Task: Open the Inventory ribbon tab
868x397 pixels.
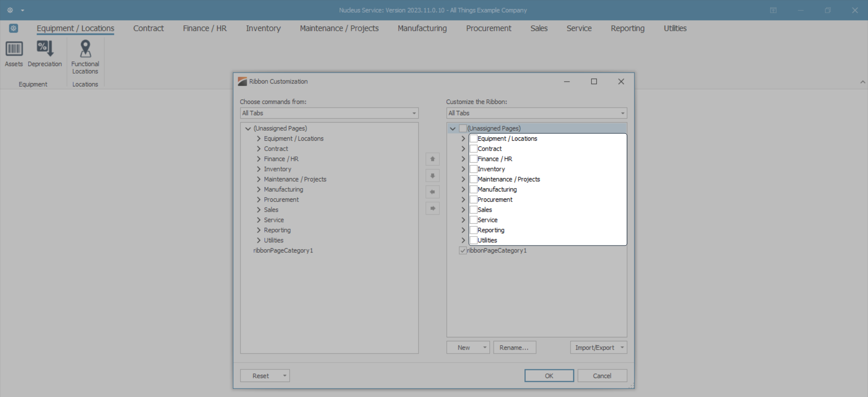Action: pos(263,28)
